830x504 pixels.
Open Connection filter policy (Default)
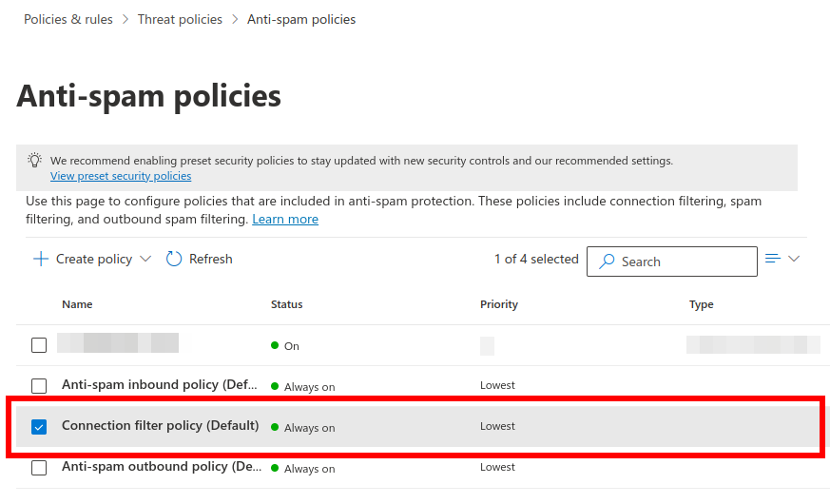click(x=161, y=426)
